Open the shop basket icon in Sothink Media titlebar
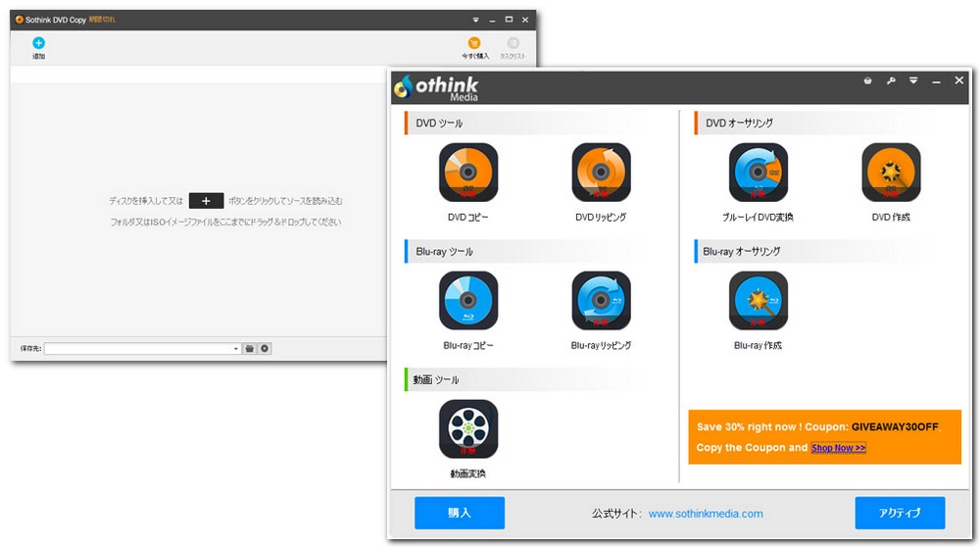980x547 pixels. point(867,80)
